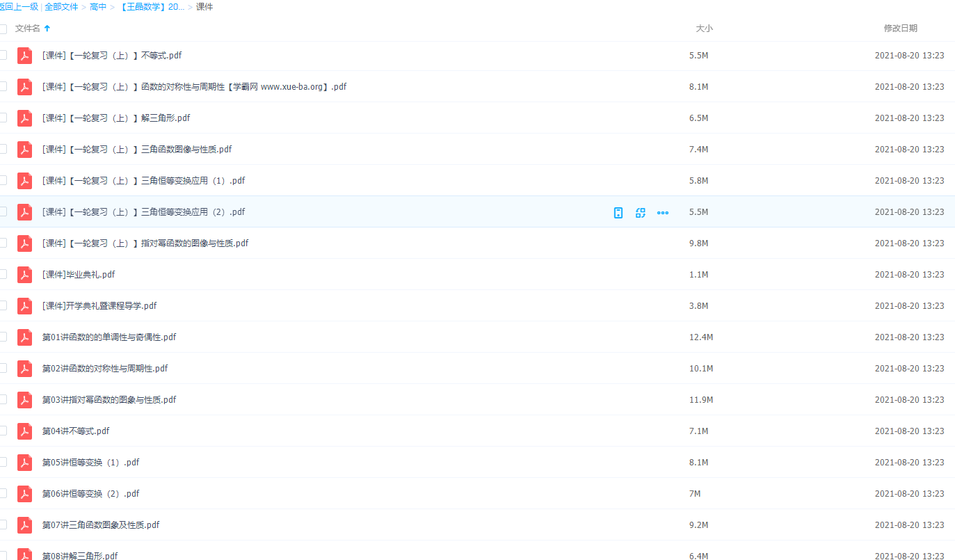Navigate to 高中 folder in breadcrumb
The height and width of the screenshot is (560, 955).
point(98,7)
